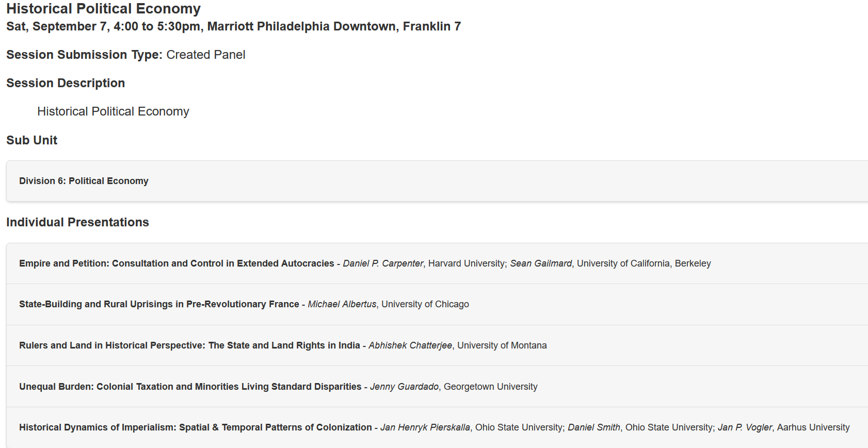Click author name Jan Henryk Pierskalla
This screenshot has height=448, width=868.
[425, 427]
